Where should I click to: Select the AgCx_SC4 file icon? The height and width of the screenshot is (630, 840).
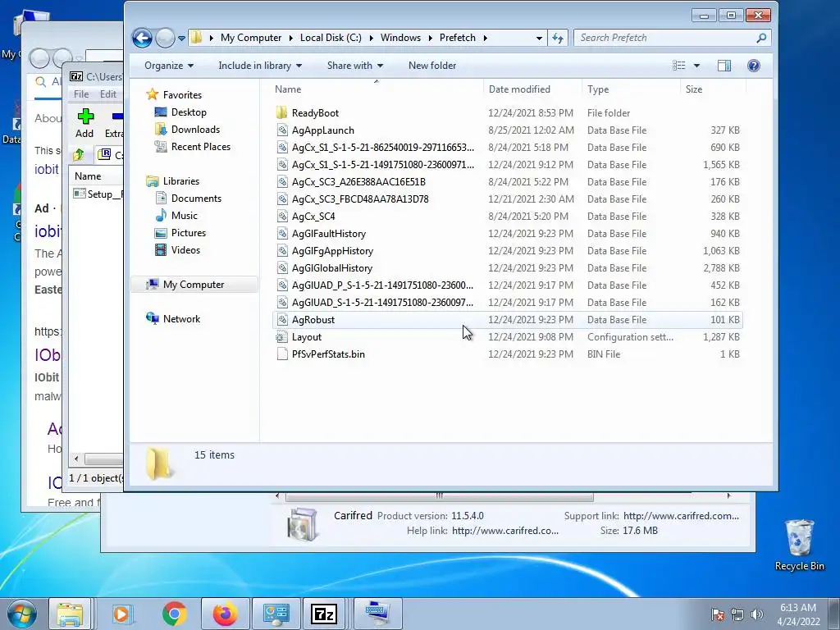click(282, 217)
